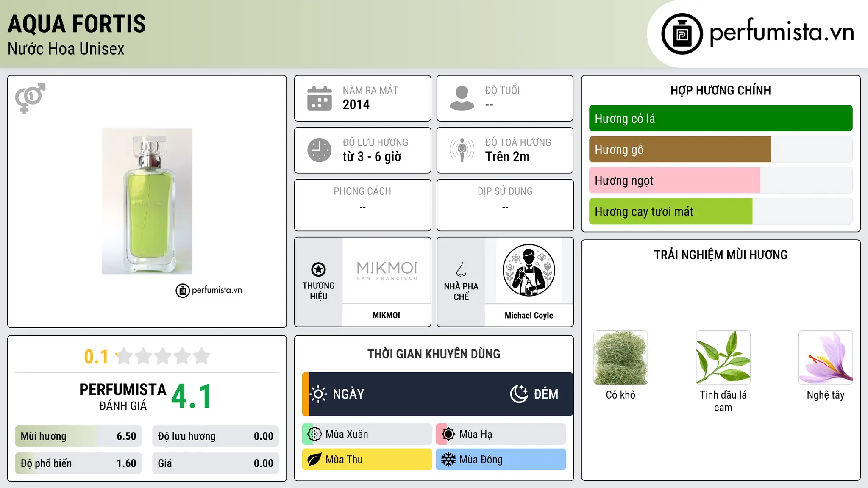Screen dimensions: 868x488
Task: Open the MIKMOI San Francisco brand logo
Action: coord(387,270)
